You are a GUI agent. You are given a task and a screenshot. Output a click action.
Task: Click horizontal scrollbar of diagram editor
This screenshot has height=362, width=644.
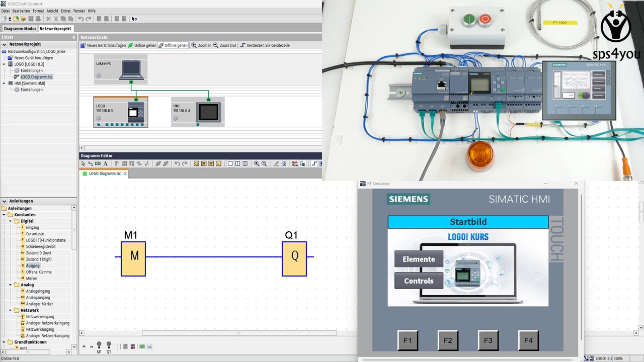(239, 333)
